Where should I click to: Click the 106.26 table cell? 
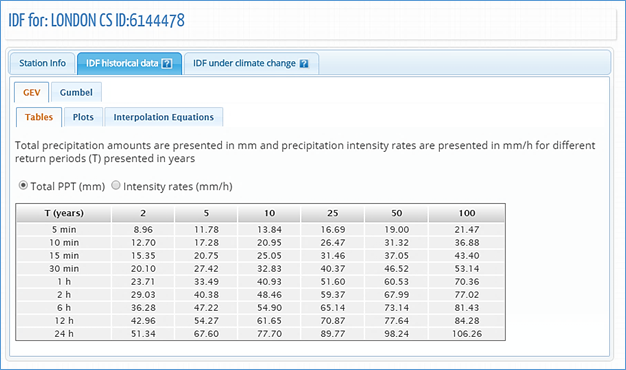point(467,334)
